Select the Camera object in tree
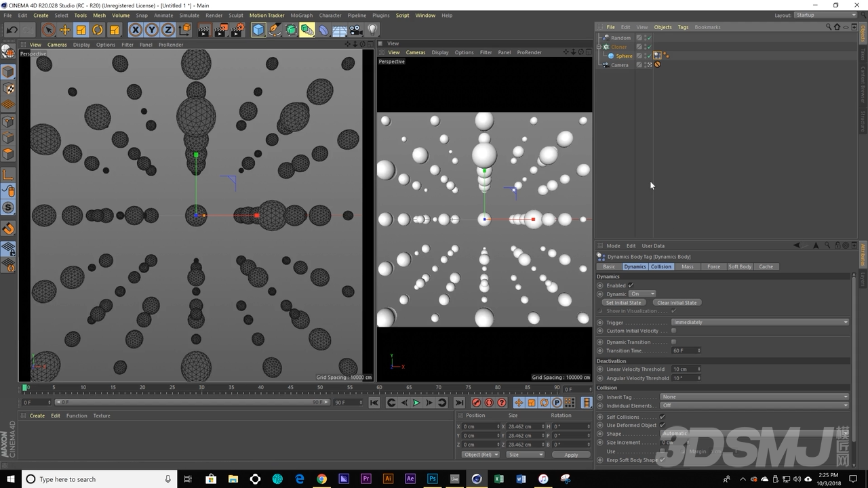The width and height of the screenshot is (868, 488). (x=620, y=65)
